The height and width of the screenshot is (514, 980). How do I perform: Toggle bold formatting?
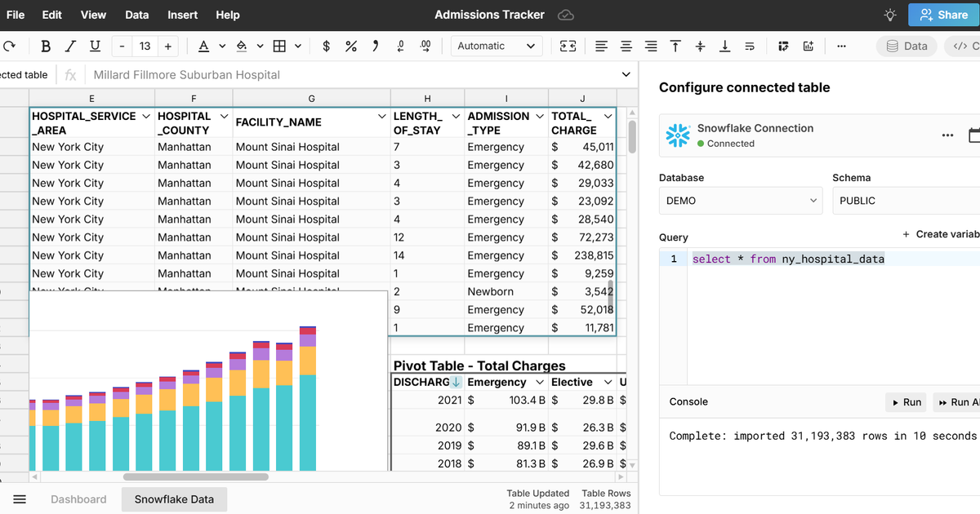coord(46,47)
